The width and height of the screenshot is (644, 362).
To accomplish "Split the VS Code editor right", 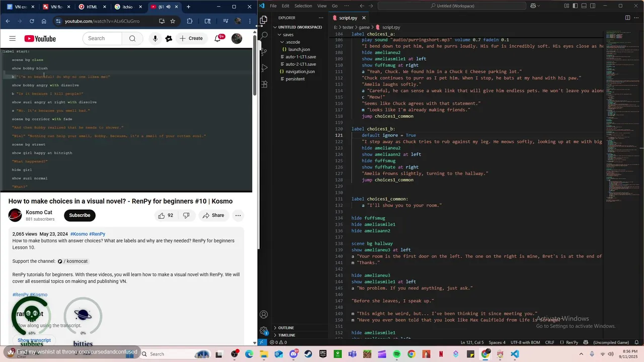I will coord(627,18).
